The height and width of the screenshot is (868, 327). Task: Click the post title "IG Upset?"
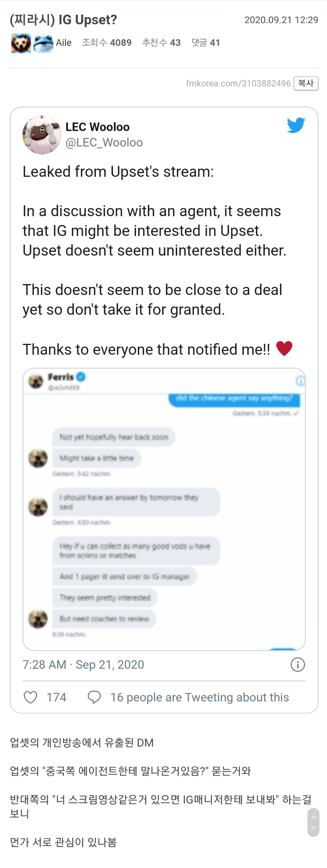click(x=63, y=20)
